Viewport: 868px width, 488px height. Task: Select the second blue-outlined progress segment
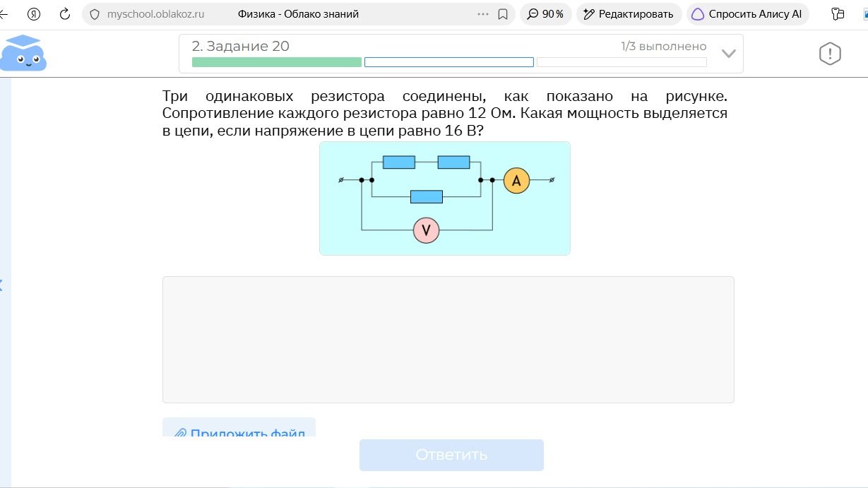click(x=449, y=62)
